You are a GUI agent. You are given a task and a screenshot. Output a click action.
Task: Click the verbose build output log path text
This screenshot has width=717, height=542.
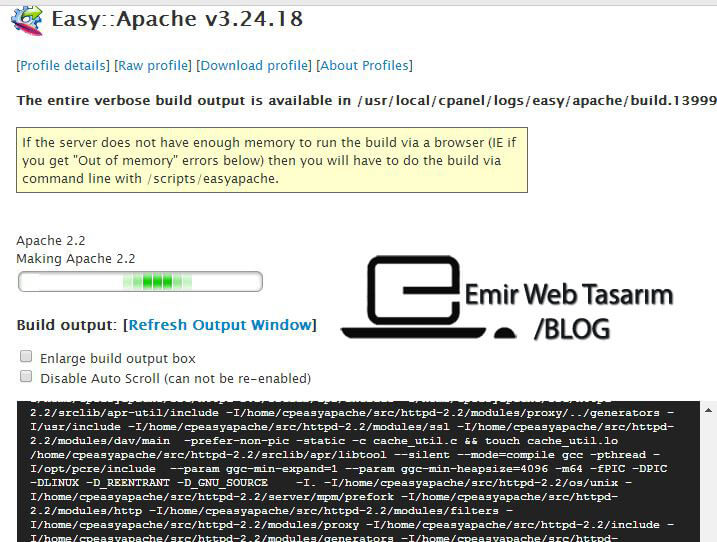point(536,100)
